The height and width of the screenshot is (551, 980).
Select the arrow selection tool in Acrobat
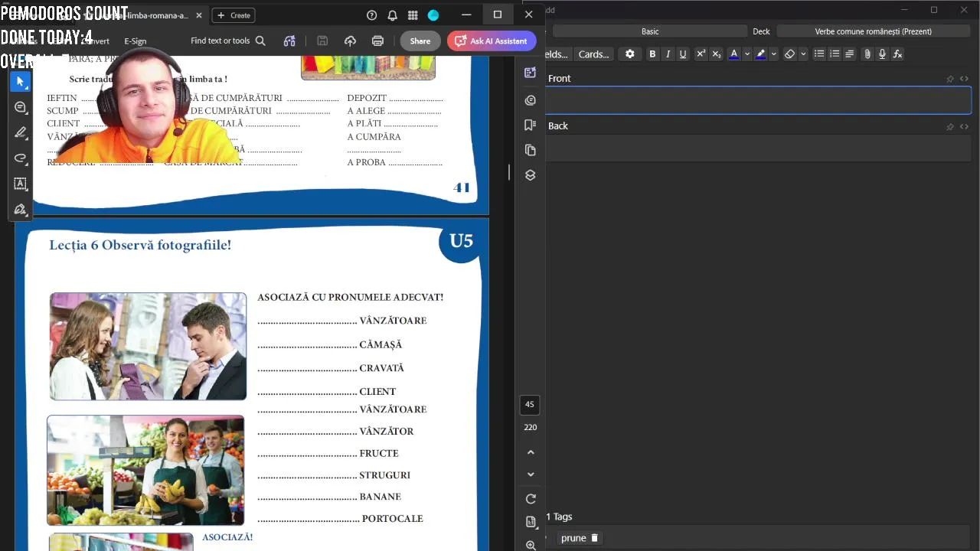point(21,82)
